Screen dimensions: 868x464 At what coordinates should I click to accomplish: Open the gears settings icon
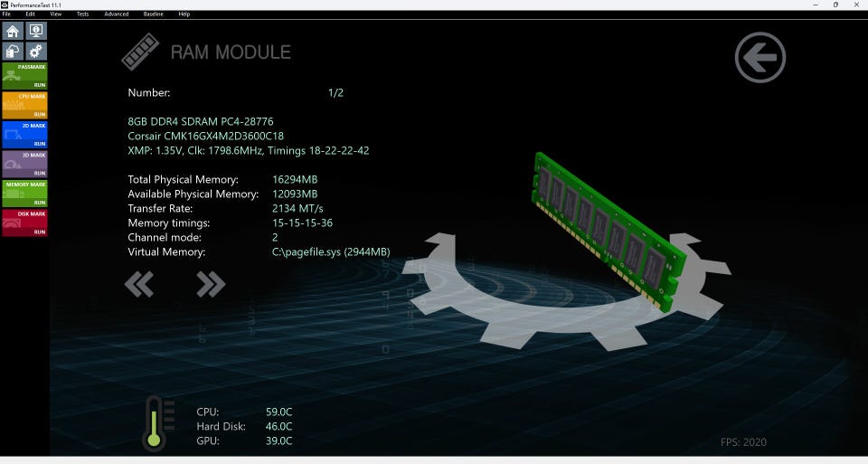(x=36, y=52)
